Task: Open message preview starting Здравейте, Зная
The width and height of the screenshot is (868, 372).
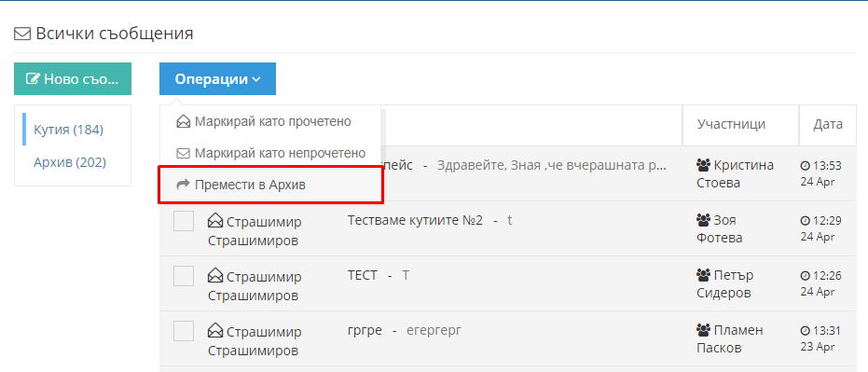Action: coord(552,165)
